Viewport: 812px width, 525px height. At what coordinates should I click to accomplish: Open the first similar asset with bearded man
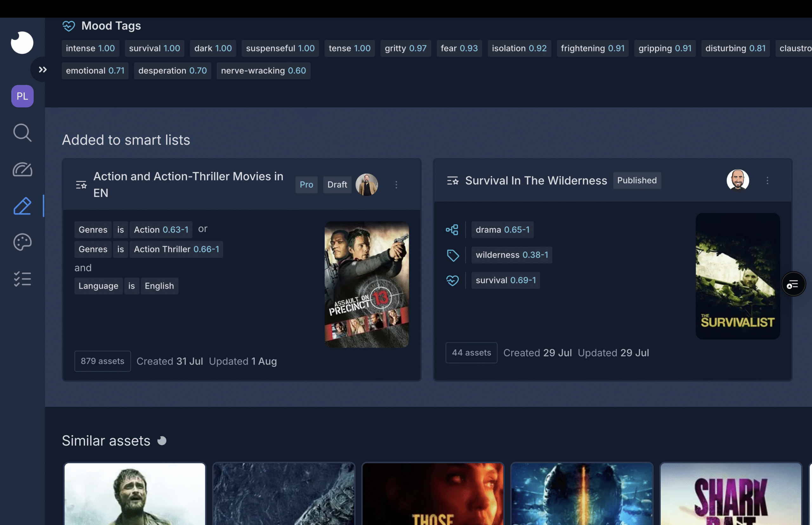point(135,494)
